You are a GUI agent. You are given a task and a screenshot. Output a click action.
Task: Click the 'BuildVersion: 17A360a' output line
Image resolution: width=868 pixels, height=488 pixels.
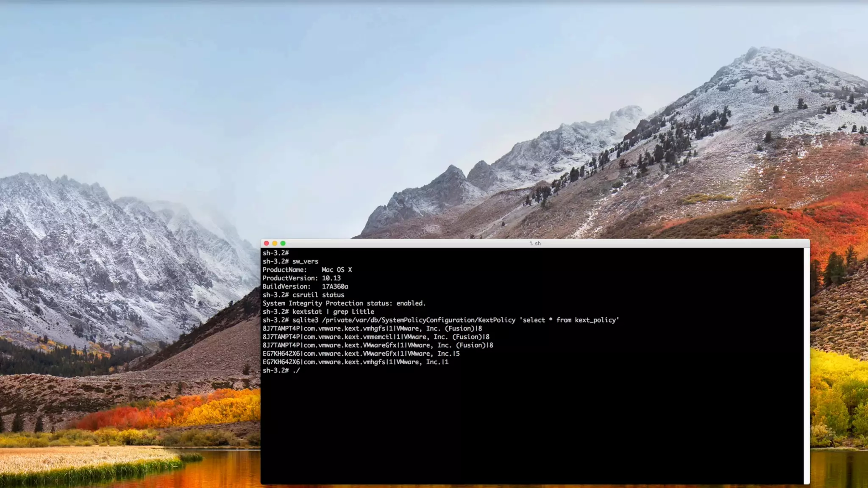click(305, 287)
